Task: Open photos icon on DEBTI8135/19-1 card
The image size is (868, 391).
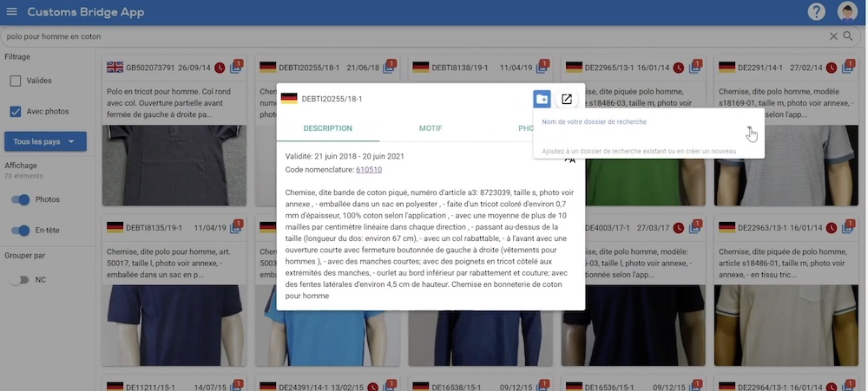Action: coord(236,228)
